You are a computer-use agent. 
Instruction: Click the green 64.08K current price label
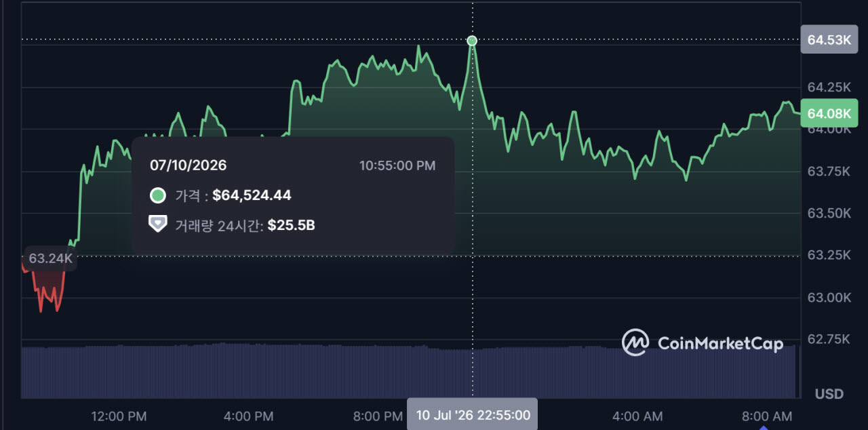tap(829, 113)
